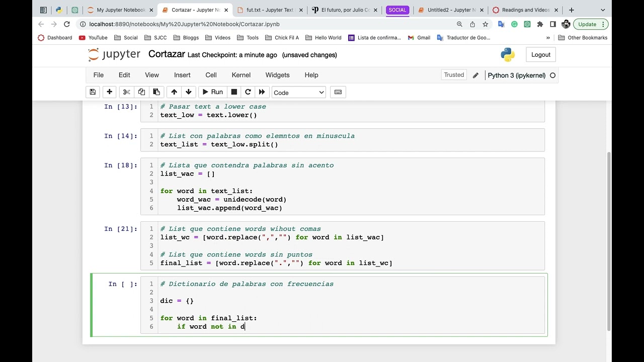
Task: Switch to Readings and Videos tab
Action: click(525, 10)
